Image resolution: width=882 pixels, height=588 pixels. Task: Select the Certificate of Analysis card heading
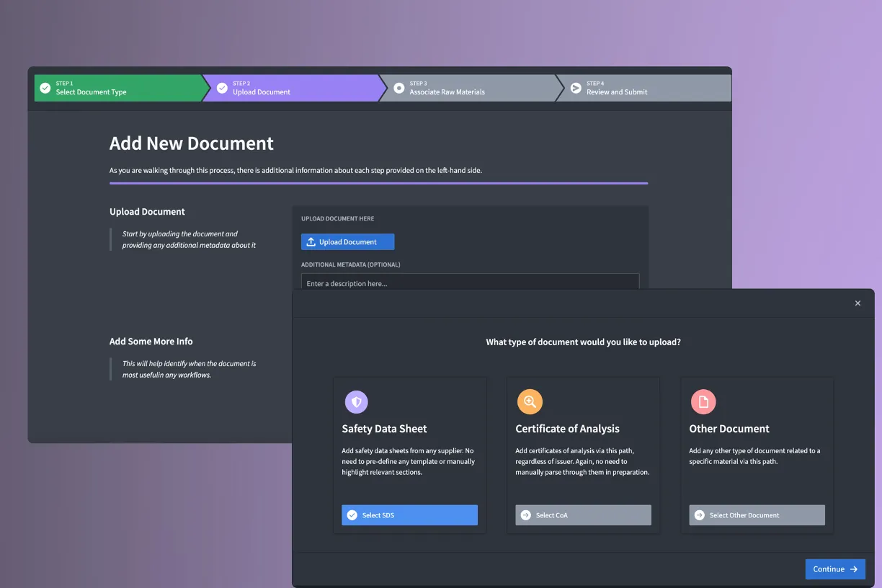click(x=567, y=429)
